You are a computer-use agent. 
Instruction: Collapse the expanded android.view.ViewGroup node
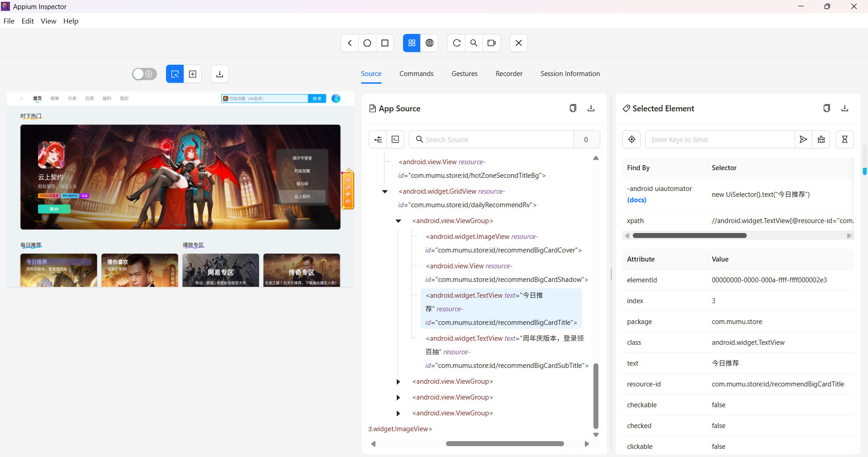pos(398,221)
